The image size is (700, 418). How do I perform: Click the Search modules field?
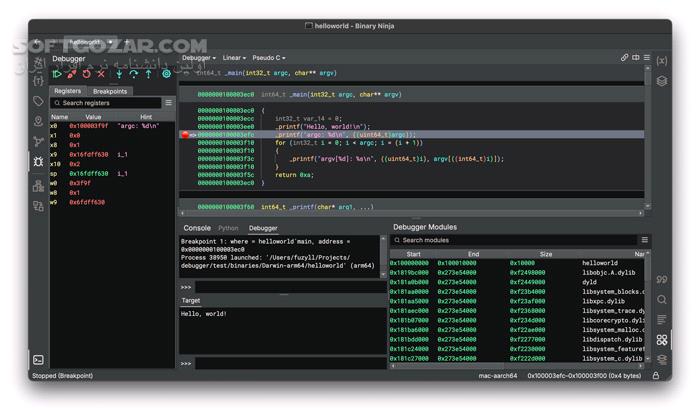tap(514, 240)
